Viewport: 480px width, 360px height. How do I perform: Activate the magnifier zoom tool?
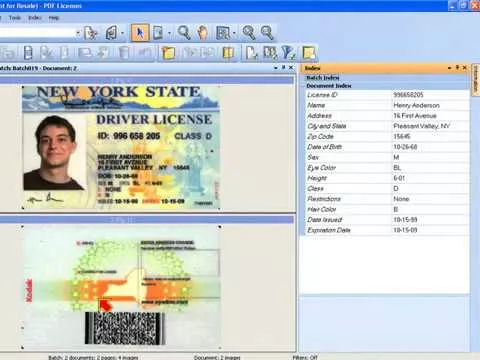[x=184, y=33]
